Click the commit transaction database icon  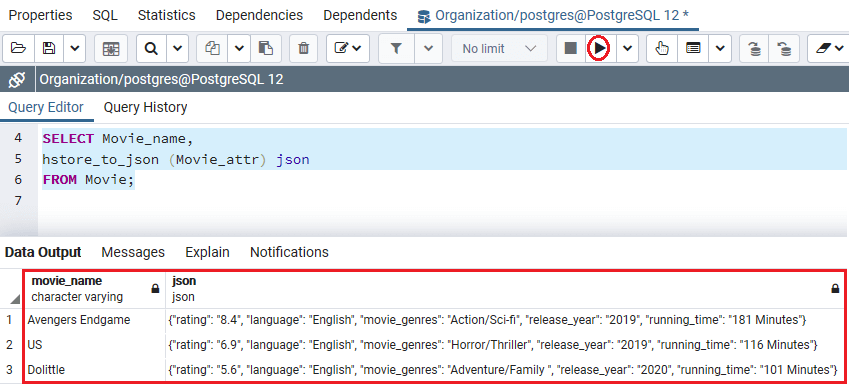755,48
